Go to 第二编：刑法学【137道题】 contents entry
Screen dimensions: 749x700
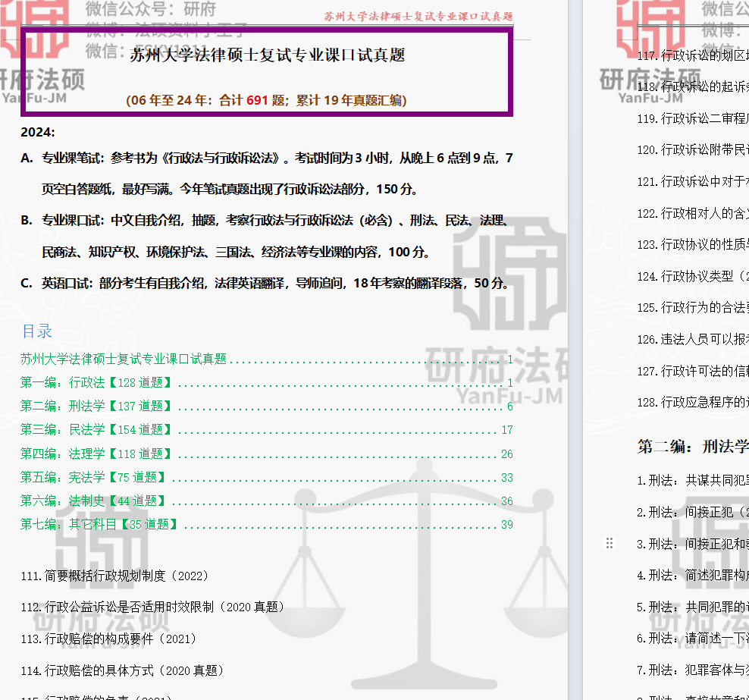267,407
